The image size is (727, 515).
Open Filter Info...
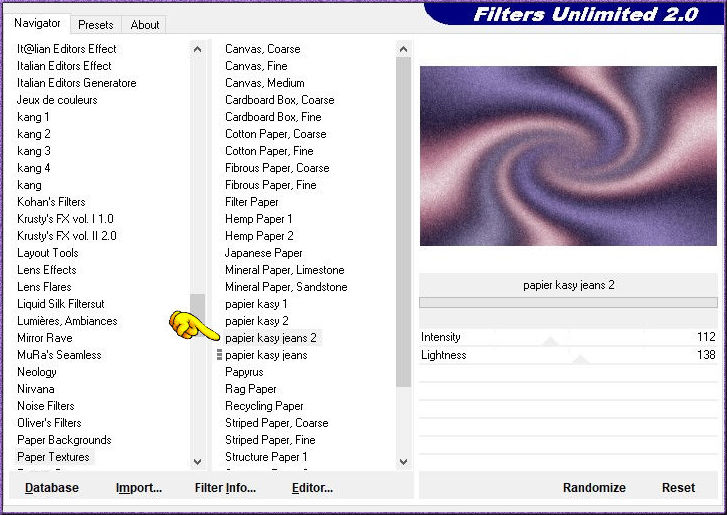coord(225,488)
